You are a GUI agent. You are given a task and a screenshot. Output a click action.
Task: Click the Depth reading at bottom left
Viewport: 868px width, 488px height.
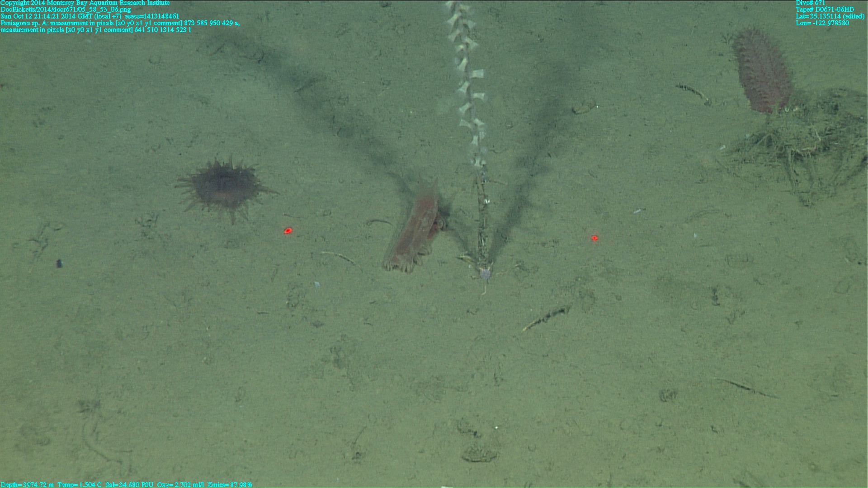27,484
